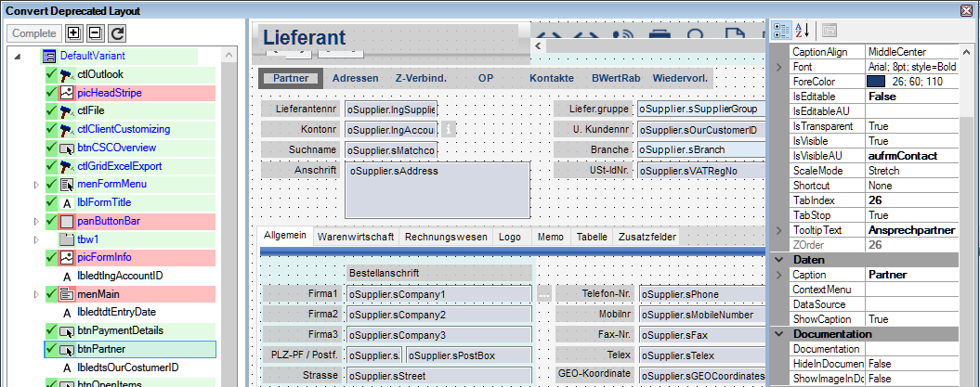Switch to the Rechnungswesen tab
This screenshot has width=980, height=387.
point(446,237)
